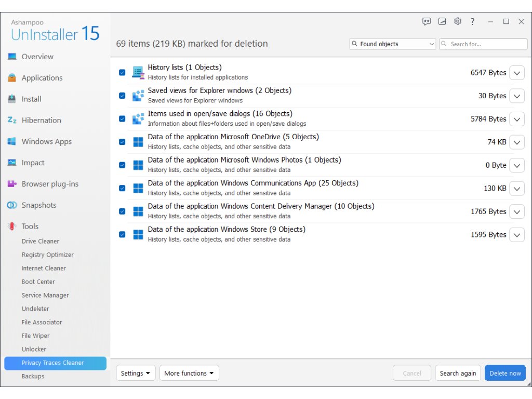Uncheck the Microsoft OneDrive data checkbox

point(122,142)
